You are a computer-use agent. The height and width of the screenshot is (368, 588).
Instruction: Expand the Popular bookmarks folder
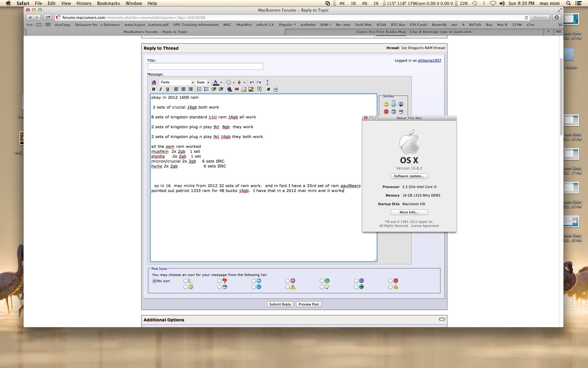coord(287,25)
